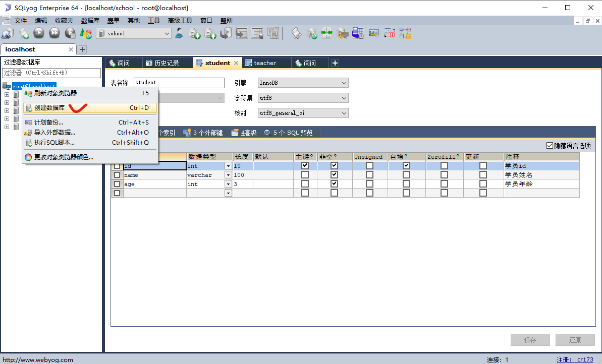Viewport: 602px width, 364px height.
Task: Open data type dropdown for name row
Action: 228,175
